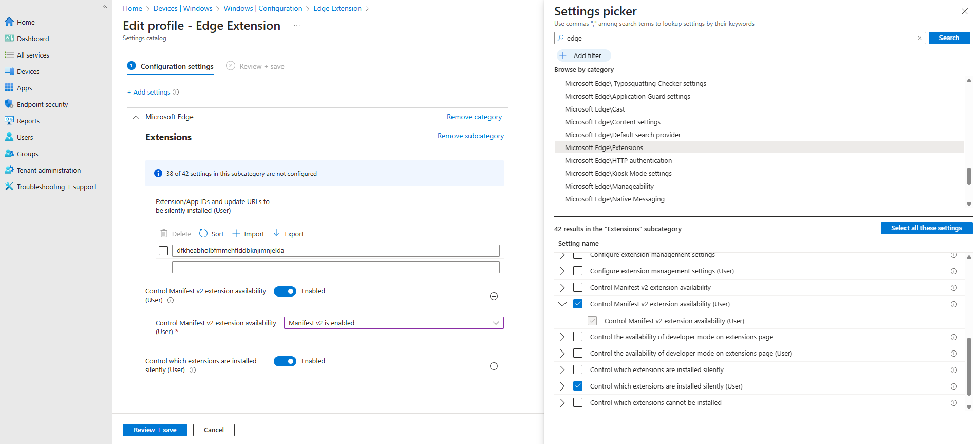Click the Sort icon for extension IDs
The image size is (980, 444).
point(203,233)
